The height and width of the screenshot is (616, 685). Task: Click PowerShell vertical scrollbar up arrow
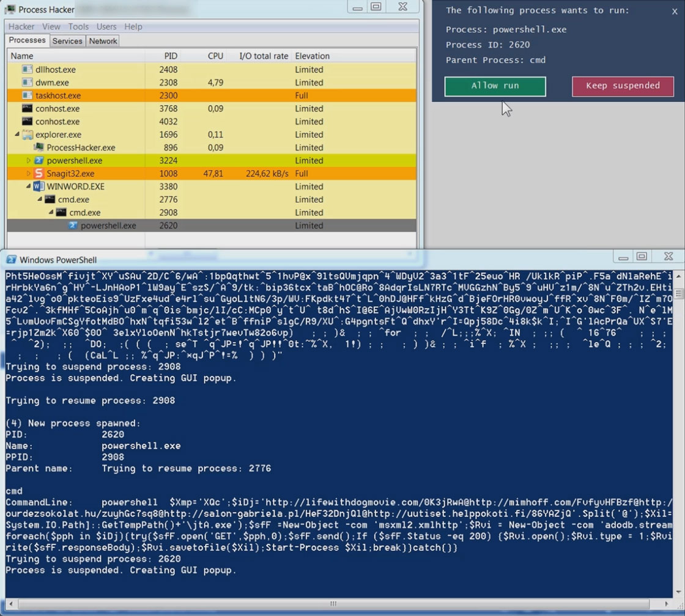(x=678, y=276)
